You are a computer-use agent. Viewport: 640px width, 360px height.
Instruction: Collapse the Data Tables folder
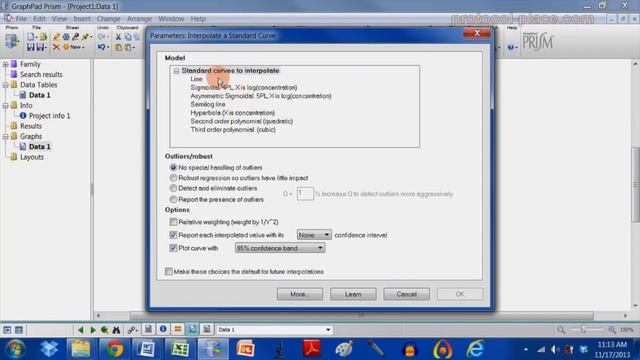pos(6,85)
